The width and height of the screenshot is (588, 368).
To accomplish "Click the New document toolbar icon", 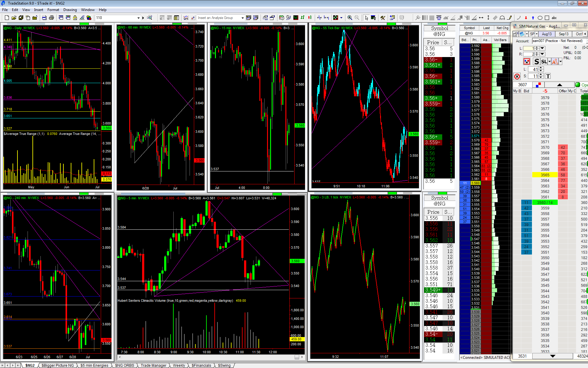I will pos(7,18).
